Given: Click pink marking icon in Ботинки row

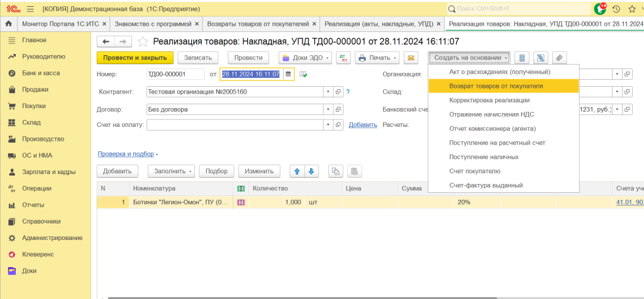Looking at the screenshot, I should [x=241, y=202].
